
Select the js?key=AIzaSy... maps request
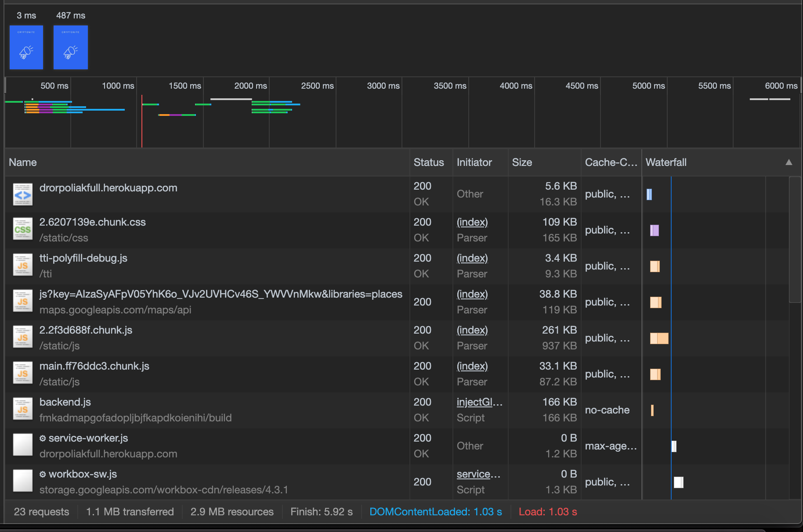tap(398, 302)
